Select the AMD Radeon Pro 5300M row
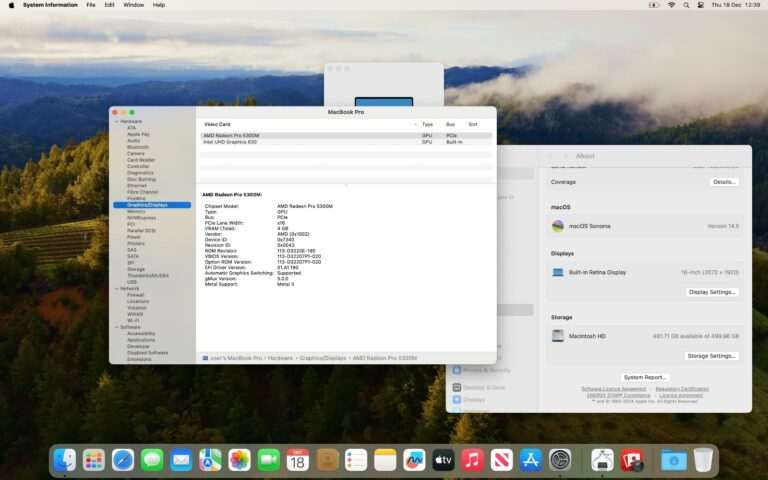 click(346, 136)
